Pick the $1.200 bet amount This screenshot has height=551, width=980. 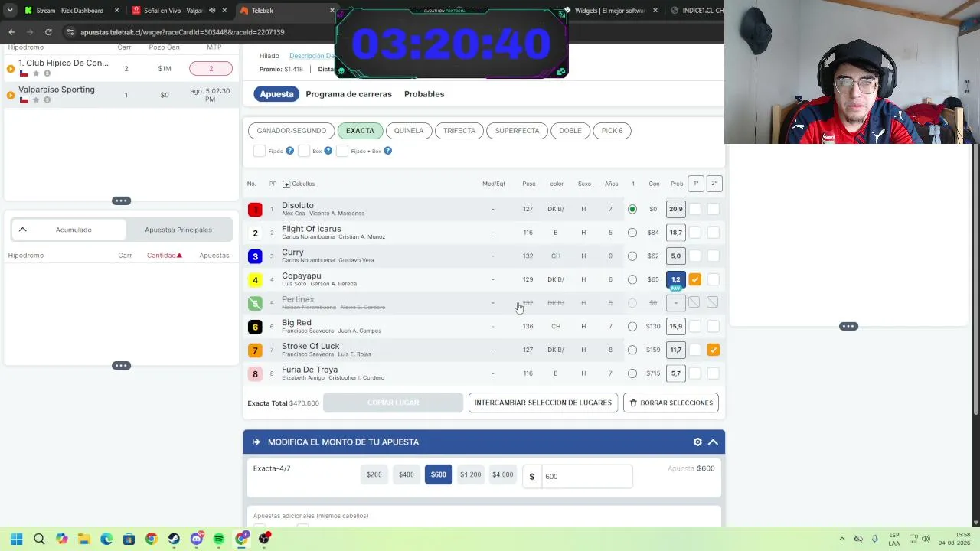tap(471, 474)
